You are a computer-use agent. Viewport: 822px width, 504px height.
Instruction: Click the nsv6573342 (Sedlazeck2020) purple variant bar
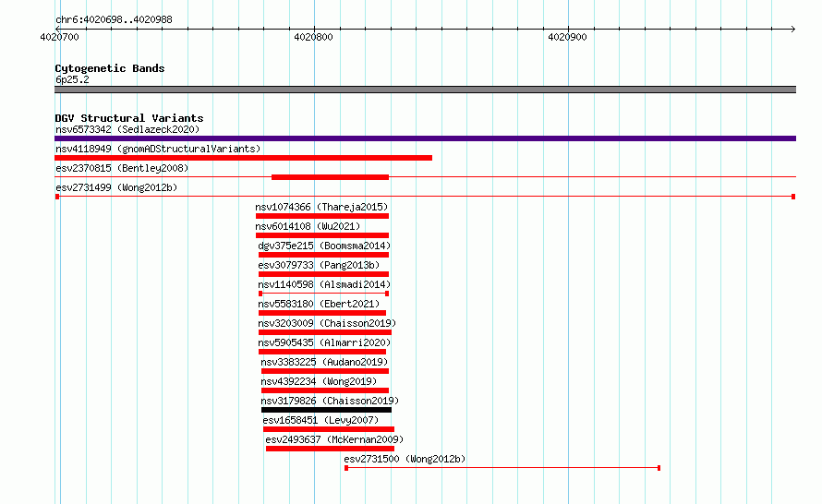[425, 138]
